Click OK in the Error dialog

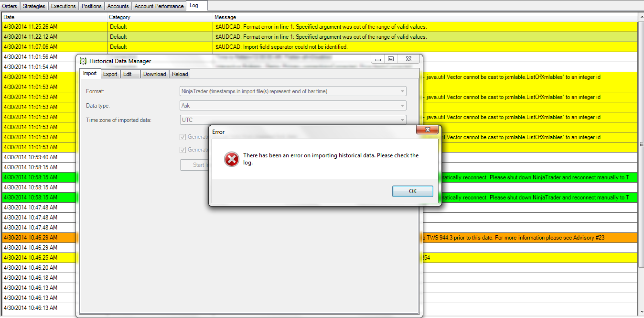[x=413, y=191]
